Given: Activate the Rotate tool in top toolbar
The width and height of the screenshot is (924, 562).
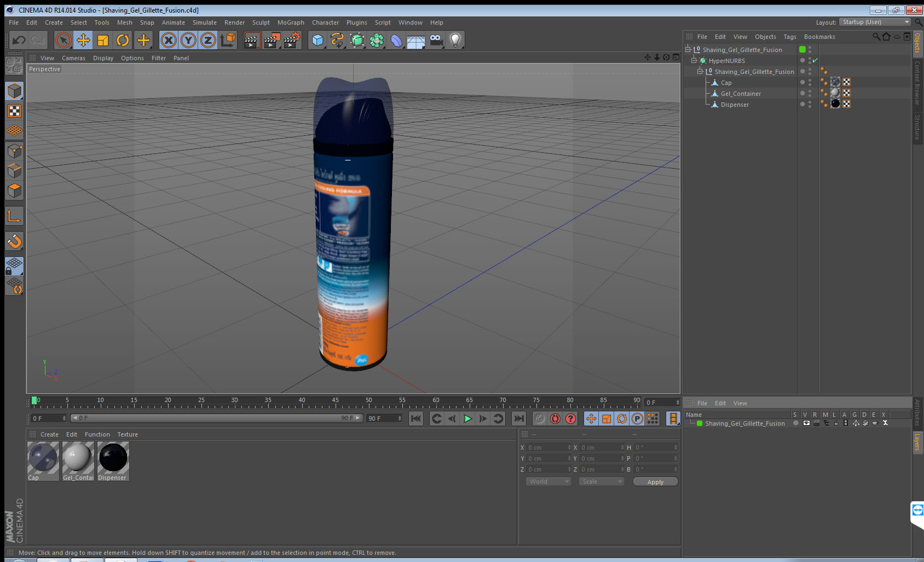Looking at the screenshot, I should pyautogui.click(x=123, y=40).
